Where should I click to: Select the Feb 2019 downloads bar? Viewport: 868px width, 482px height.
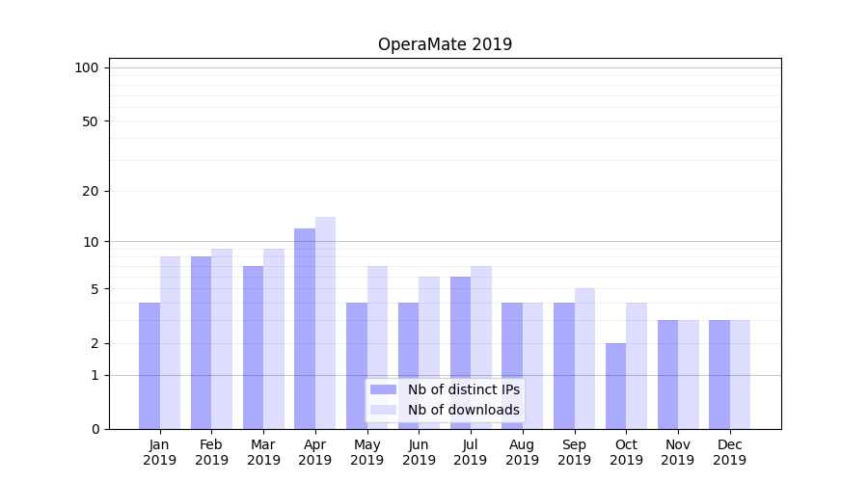pyautogui.click(x=222, y=338)
